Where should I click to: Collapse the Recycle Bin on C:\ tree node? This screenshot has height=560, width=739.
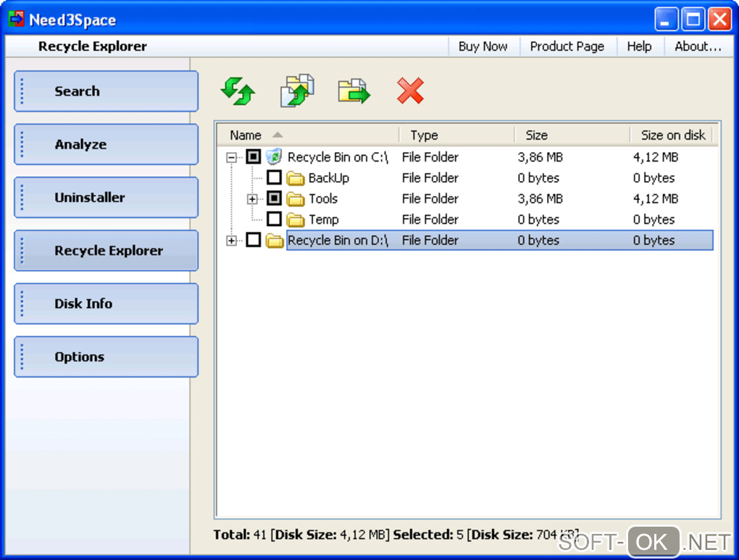point(231,157)
